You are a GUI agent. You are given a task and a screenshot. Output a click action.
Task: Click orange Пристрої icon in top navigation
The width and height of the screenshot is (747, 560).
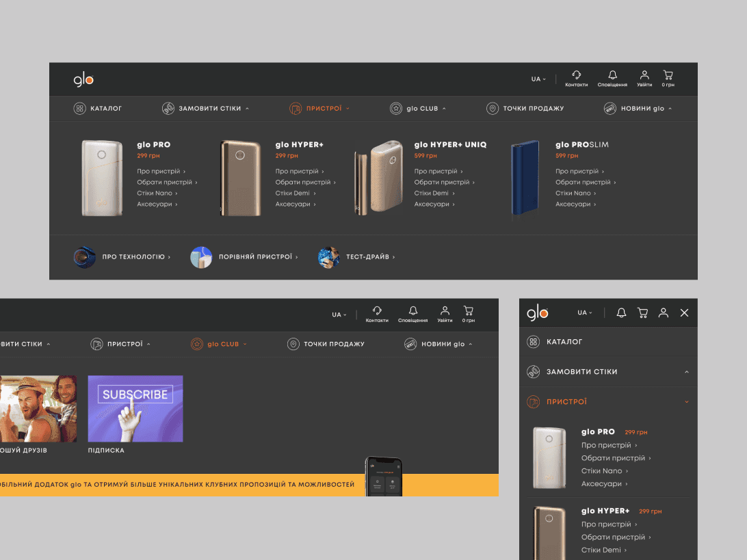click(296, 109)
